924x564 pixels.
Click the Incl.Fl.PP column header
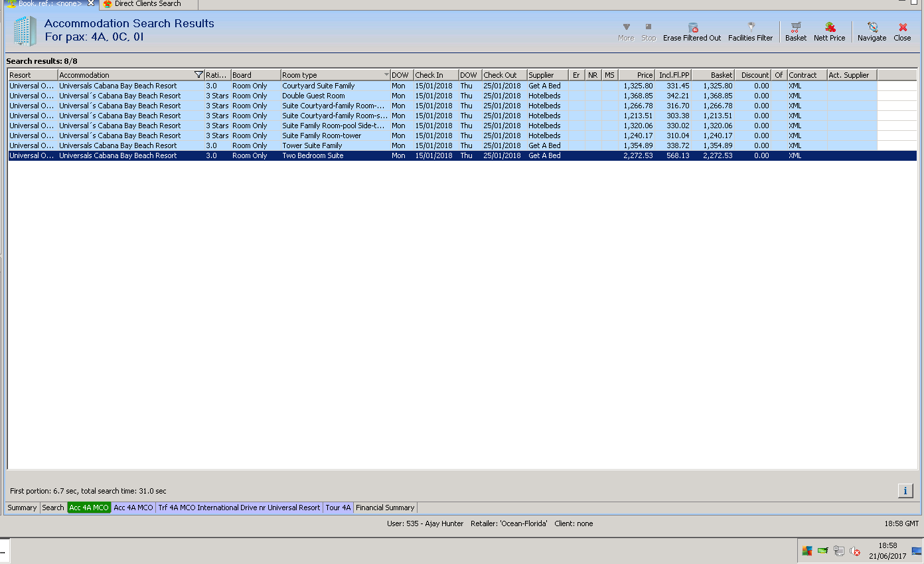tap(673, 75)
